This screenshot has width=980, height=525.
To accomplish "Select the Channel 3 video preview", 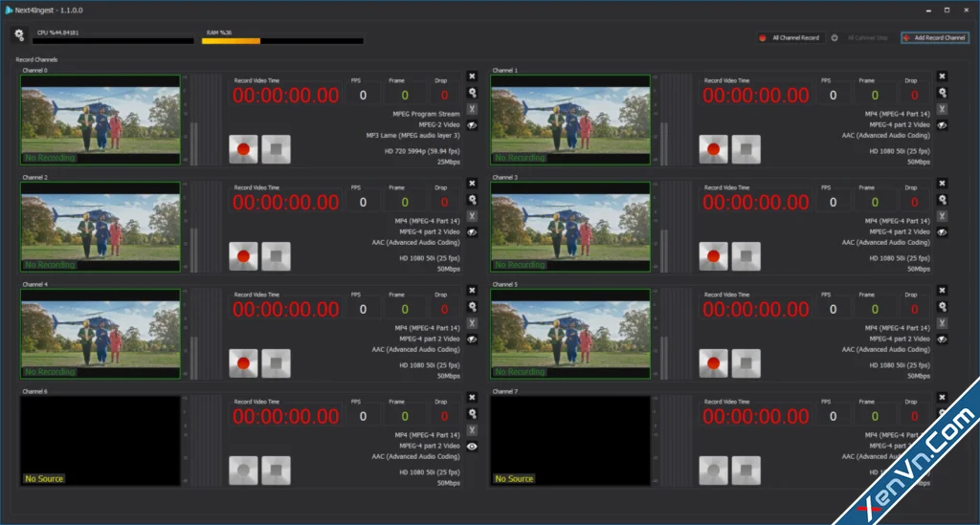I will tap(570, 228).
